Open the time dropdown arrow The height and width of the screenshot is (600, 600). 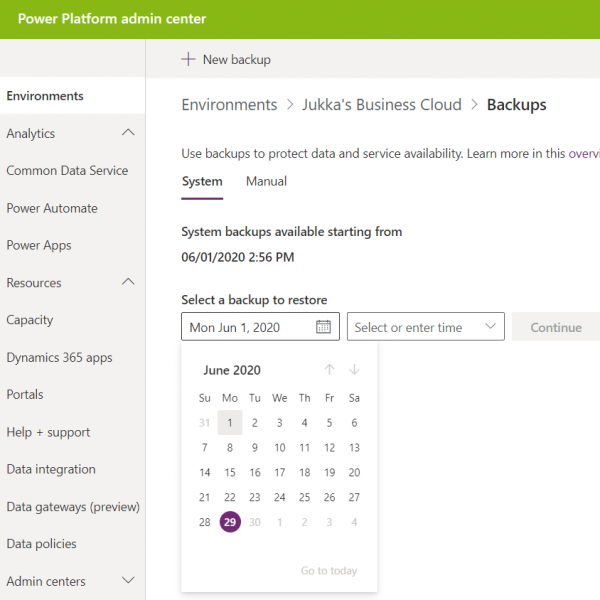pyautogui.click(x=491, y=326)
